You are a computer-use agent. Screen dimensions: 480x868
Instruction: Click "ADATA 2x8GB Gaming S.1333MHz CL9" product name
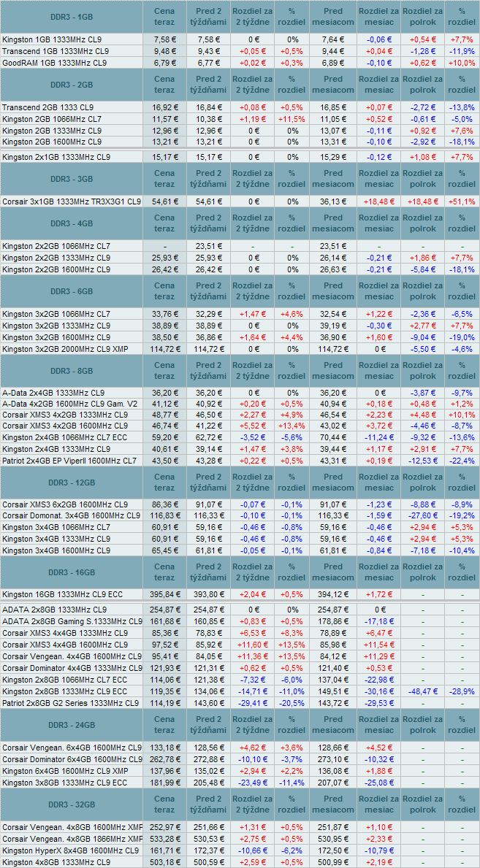pyautogui.click(x=72, y=621)
